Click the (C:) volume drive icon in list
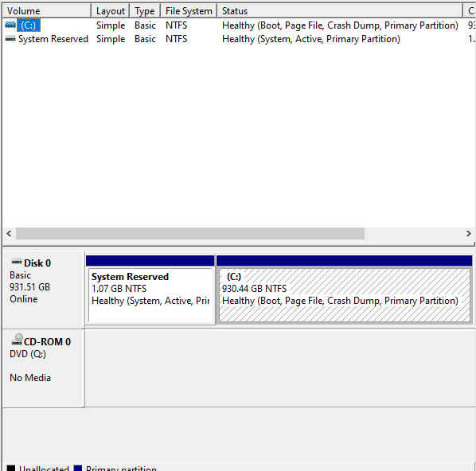 (x=10, y=25)
